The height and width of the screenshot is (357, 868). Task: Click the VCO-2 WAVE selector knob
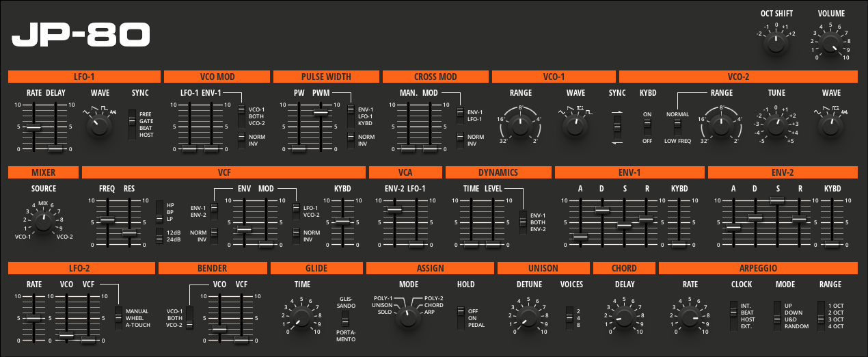(x=830, y=125)
